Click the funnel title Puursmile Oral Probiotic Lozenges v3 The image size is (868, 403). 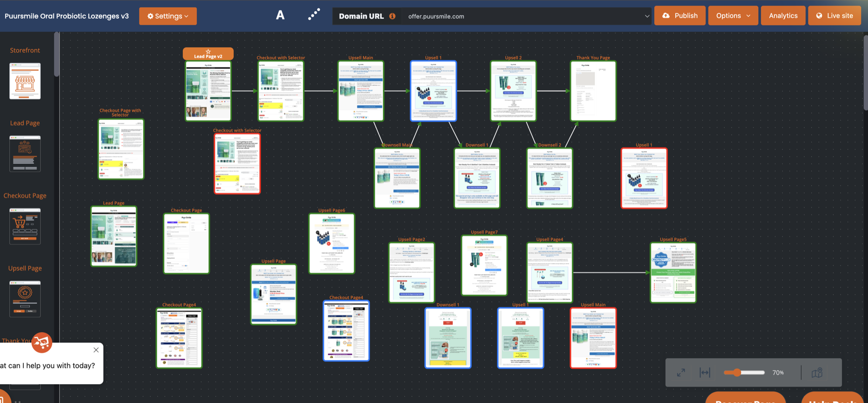[x=67, y=16]
